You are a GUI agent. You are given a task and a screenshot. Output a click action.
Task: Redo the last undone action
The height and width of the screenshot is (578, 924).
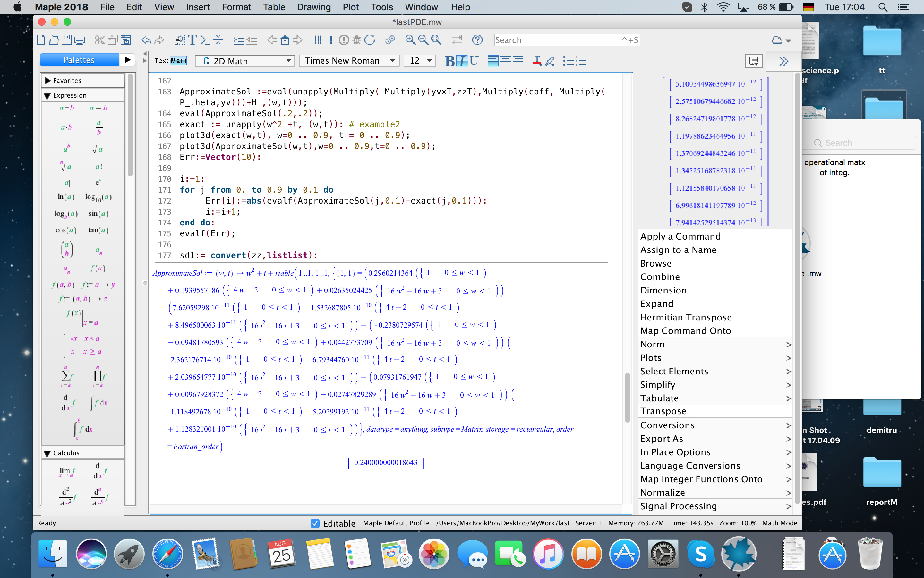[x=159, y=40]
